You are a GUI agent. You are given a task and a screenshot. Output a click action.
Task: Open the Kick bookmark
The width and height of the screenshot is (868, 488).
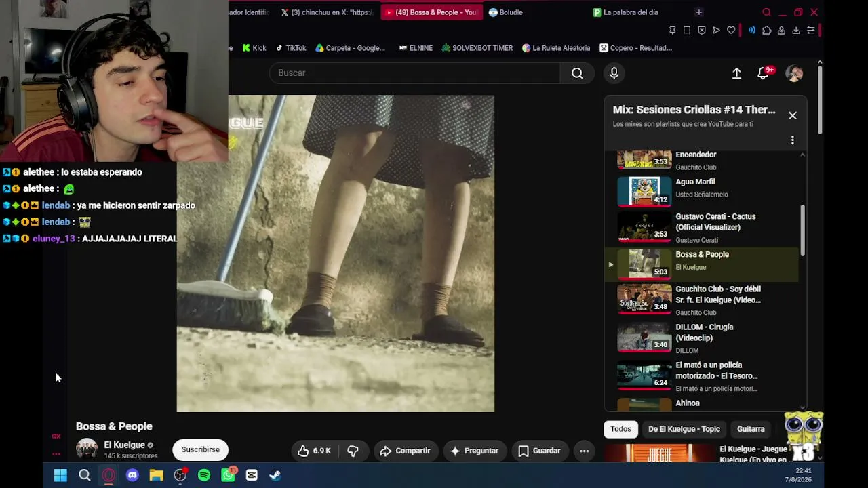coord(254,48)
